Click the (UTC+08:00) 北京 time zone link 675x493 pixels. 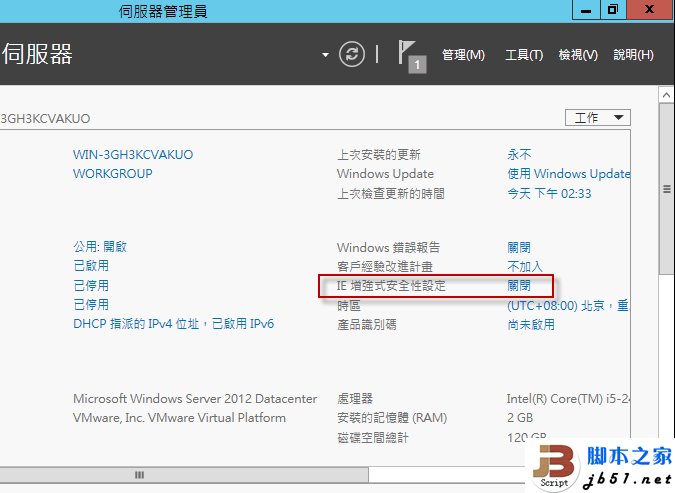tap(568, 306)
